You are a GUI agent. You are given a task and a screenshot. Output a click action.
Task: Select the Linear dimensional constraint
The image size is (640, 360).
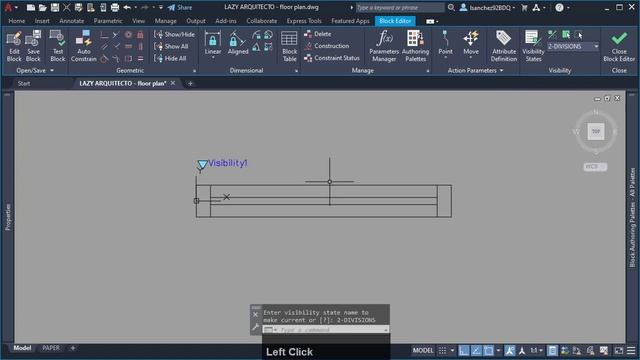coord(213,44)
